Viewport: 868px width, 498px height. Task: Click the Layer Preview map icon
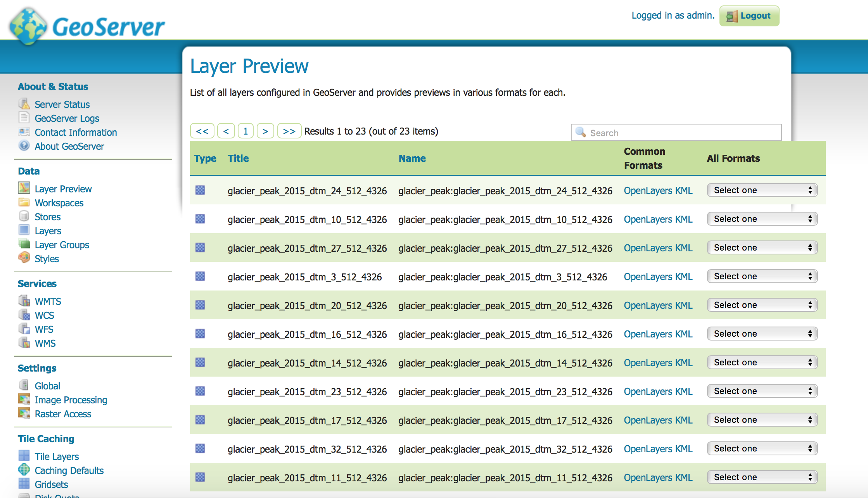click(x=24, y=188)
